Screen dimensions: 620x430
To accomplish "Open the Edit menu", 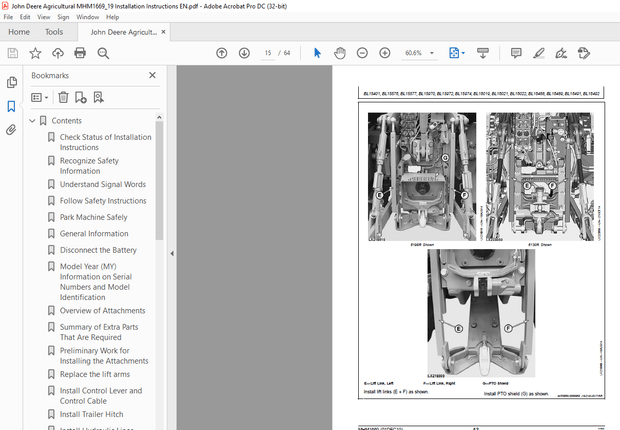I will tap(25, 17).
